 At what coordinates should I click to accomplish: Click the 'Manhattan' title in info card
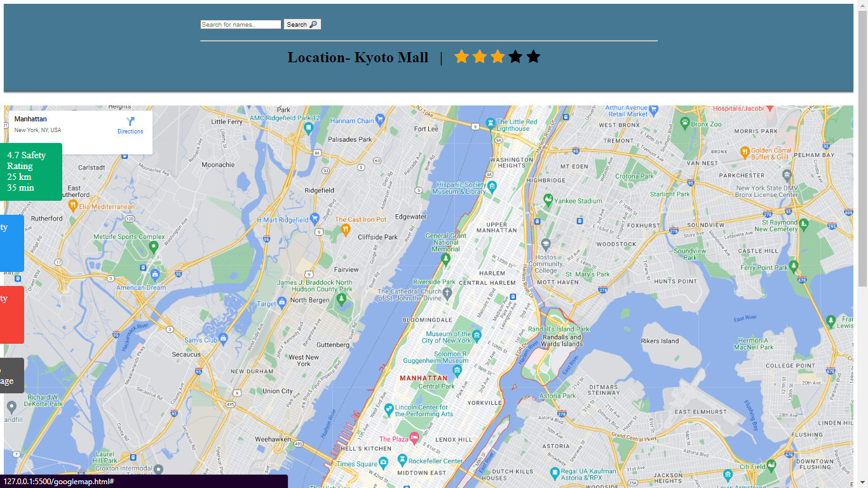click(31, 119)
